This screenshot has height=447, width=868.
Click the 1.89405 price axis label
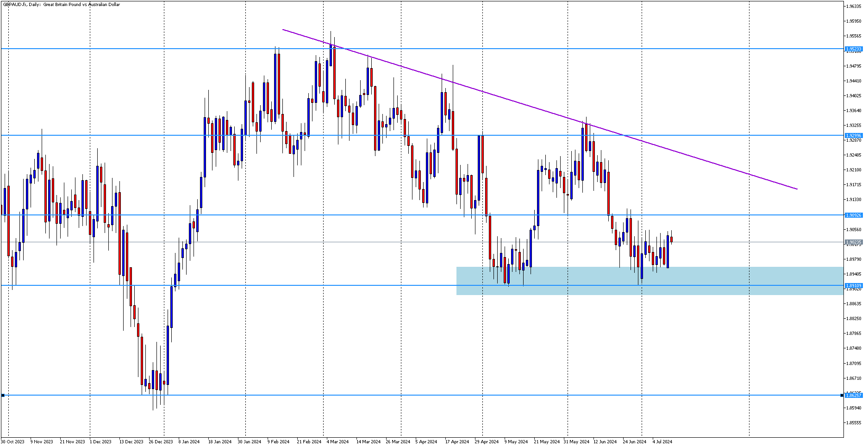(854, 274)
